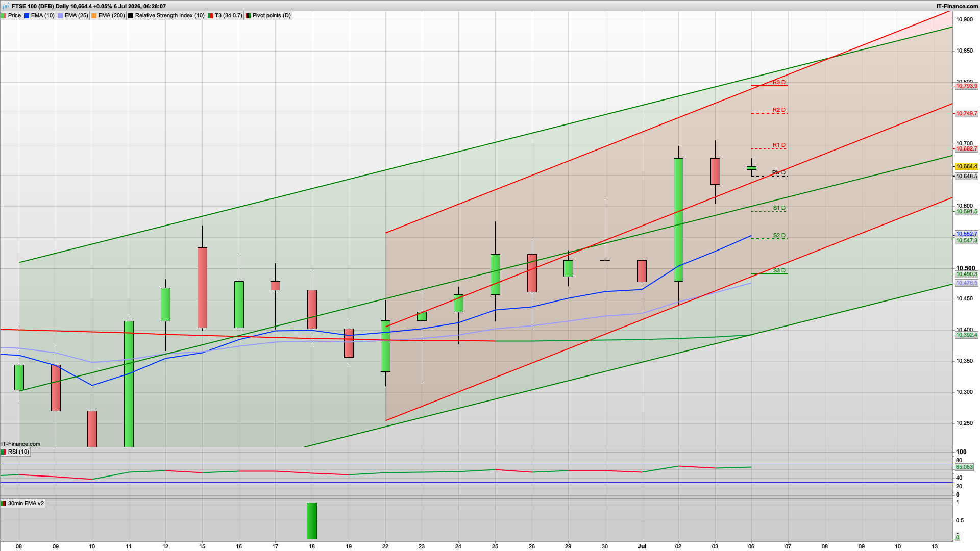Viewport: 980px width, 551px height.
Task: Click the candlestick chart icon beside FTSE 100 title
Action: [6, 6]
